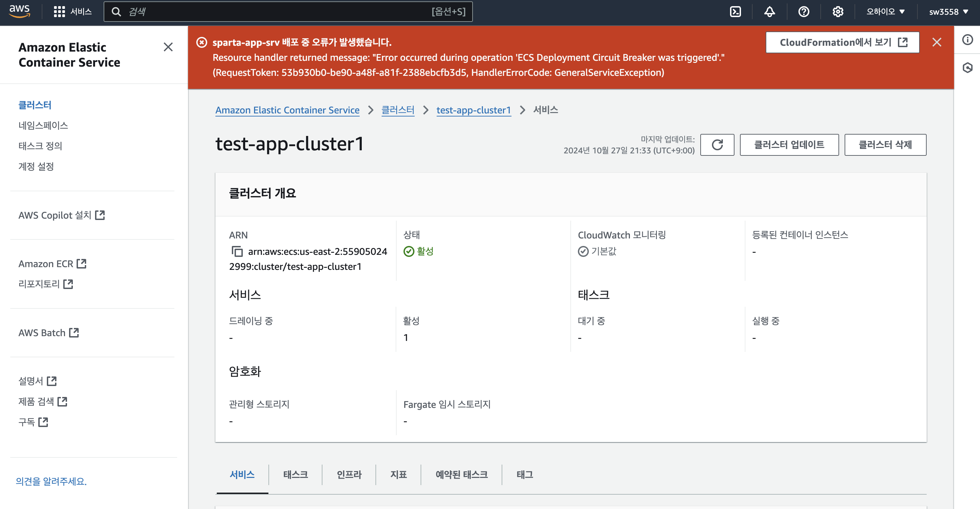
Task: Open the 리포지토리 link
Action: (46, 284)
